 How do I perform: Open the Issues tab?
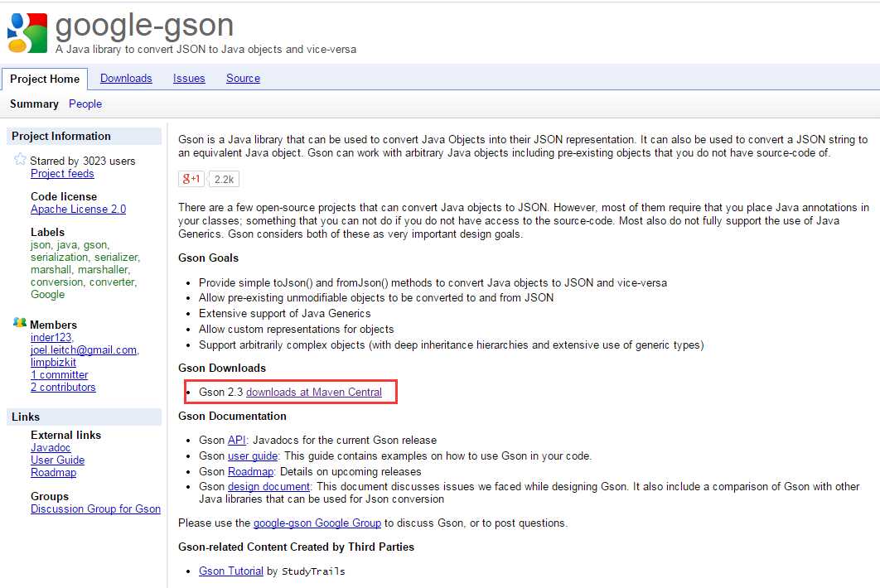coord(189,79)
